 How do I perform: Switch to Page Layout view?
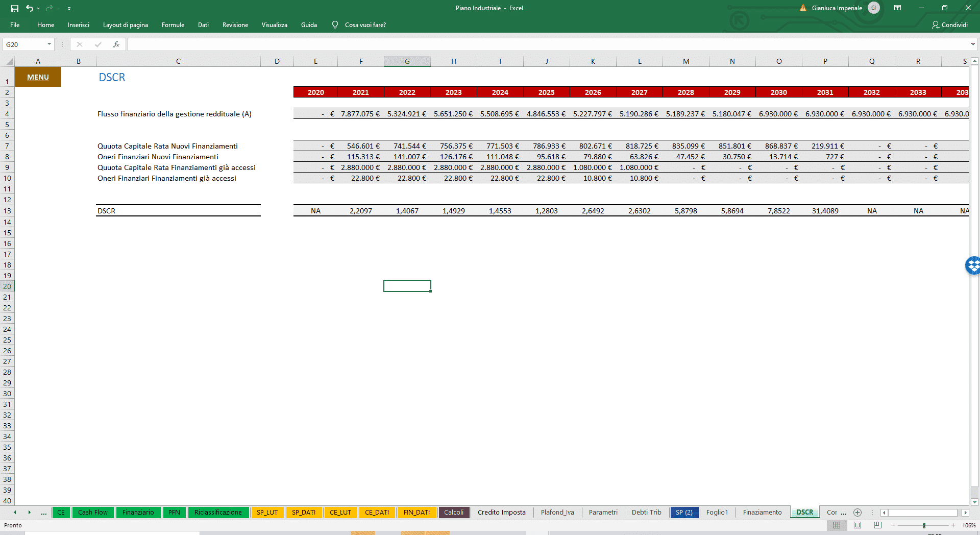(857, 525)
